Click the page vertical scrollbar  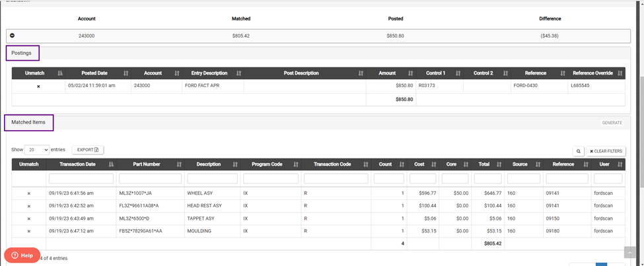(641, 133)
